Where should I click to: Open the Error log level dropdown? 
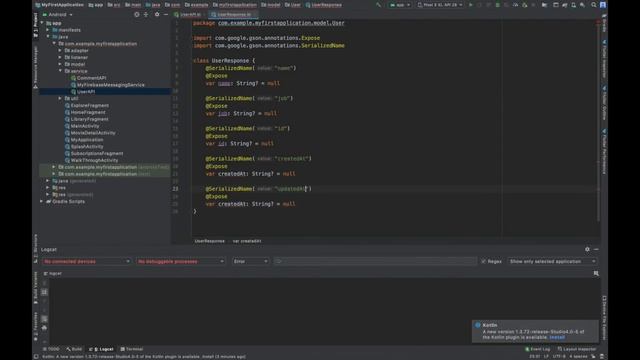point(250,261)
